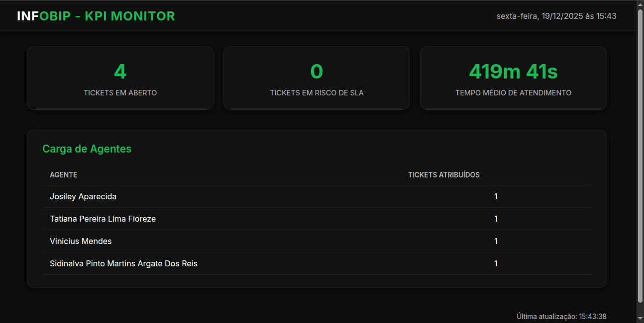The height and width of the screenshot is (323, 644).
Task: Click Sidinalva Pinto Martins Argate Dos Reis
Action: [199, 263]
